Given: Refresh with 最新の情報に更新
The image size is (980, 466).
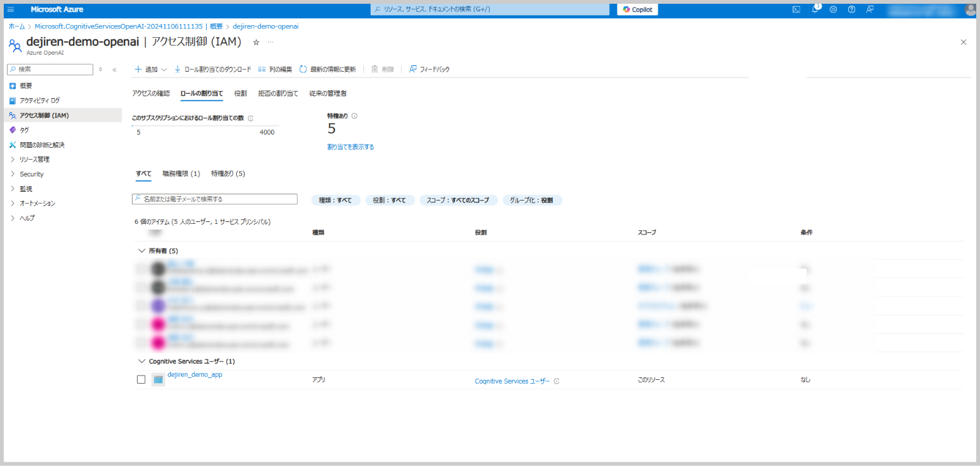Looking at the screenshot, I should point(327,69).
